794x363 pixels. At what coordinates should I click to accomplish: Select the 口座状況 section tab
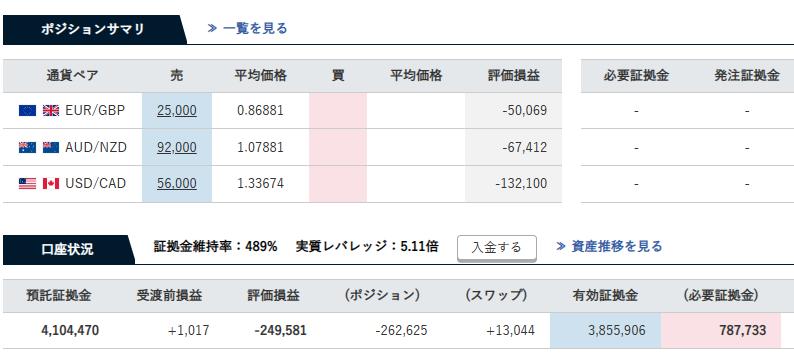tap(68, 250)
